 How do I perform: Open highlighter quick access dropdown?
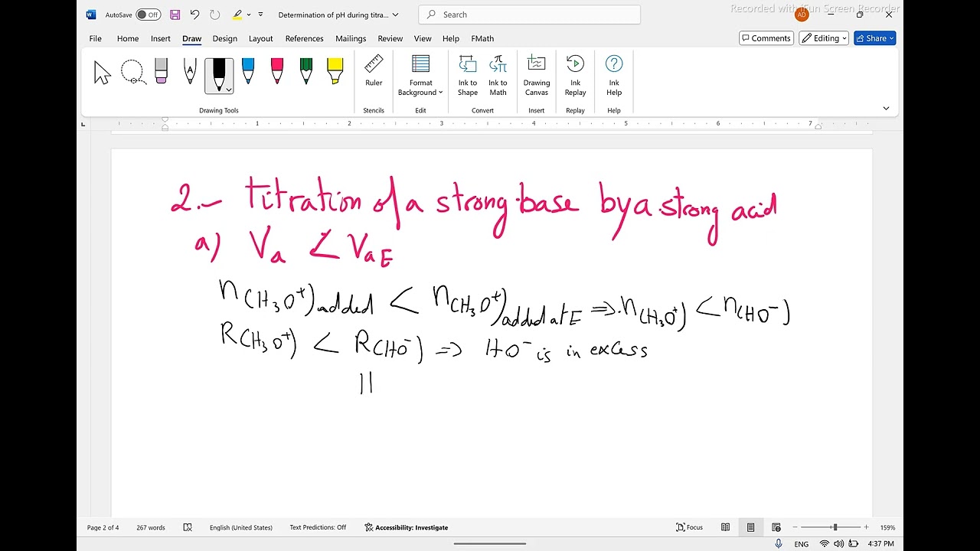(249, 15)
